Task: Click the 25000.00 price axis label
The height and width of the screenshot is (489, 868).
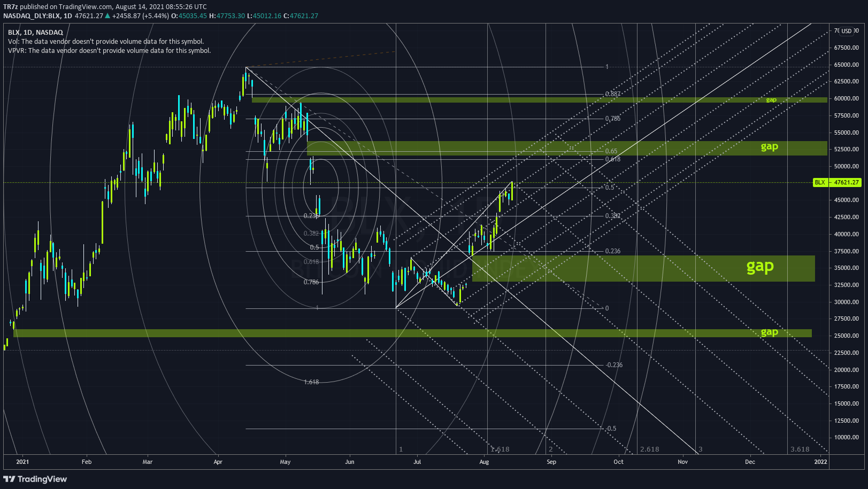Action: coord(847,336)
